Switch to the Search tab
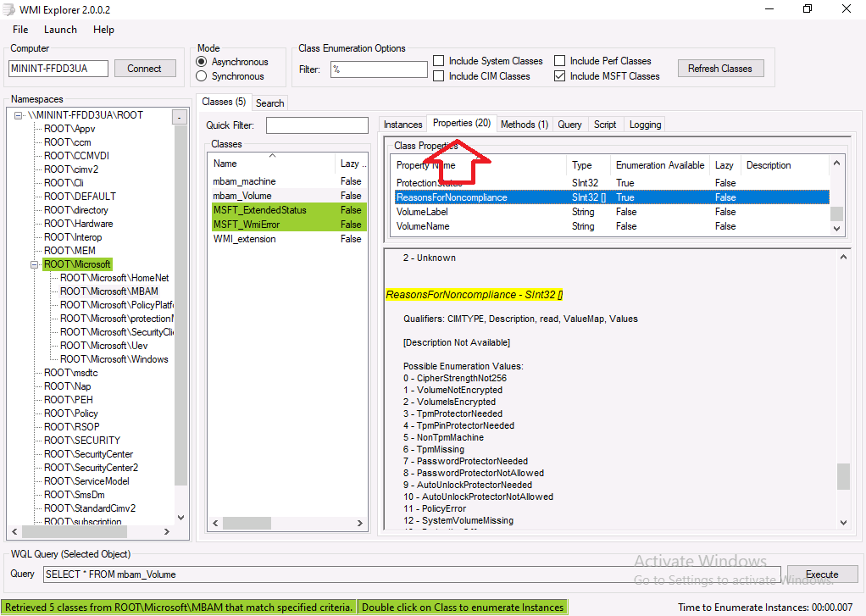This screenshot has height=616, width=866. pos(269,103)
